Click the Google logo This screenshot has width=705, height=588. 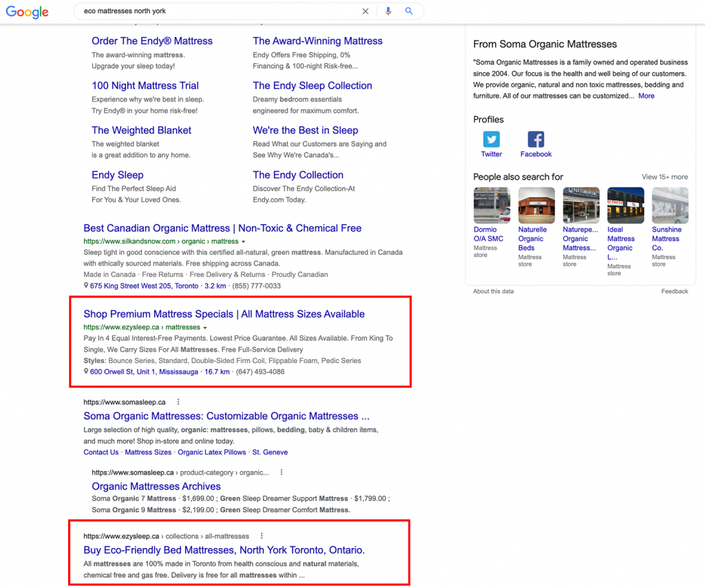26,12
